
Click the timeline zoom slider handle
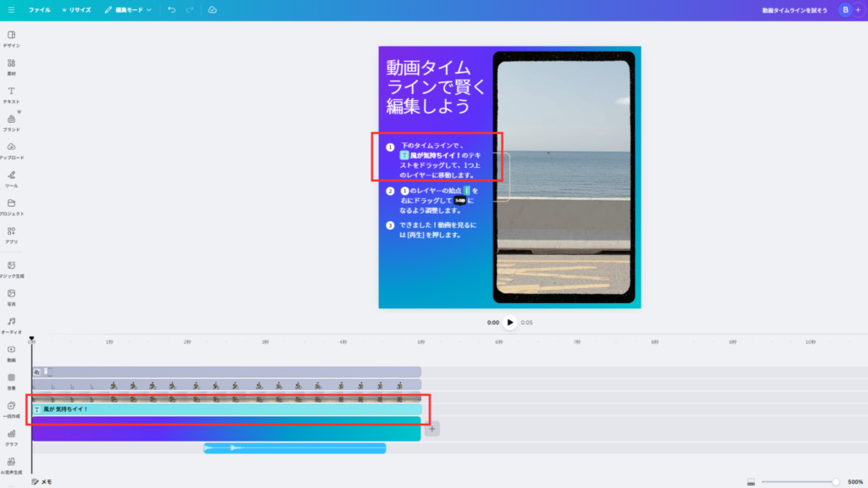(836, 481)
